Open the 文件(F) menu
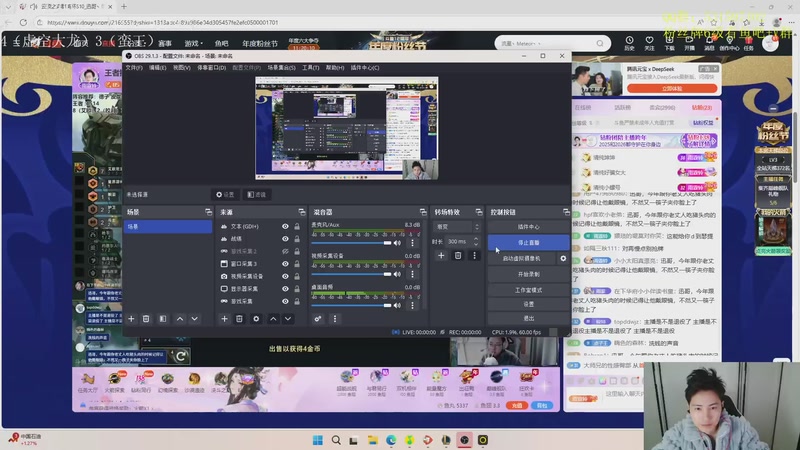The image size is (800, 450). click(134, 68)
